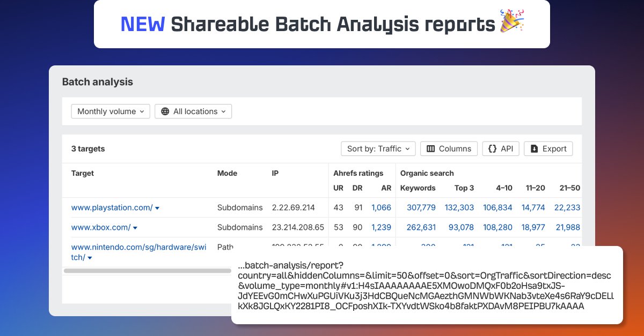Click the Keywords column header
Image resolution: width=644 pixels, height=336 pixels.
coord(418,188)
